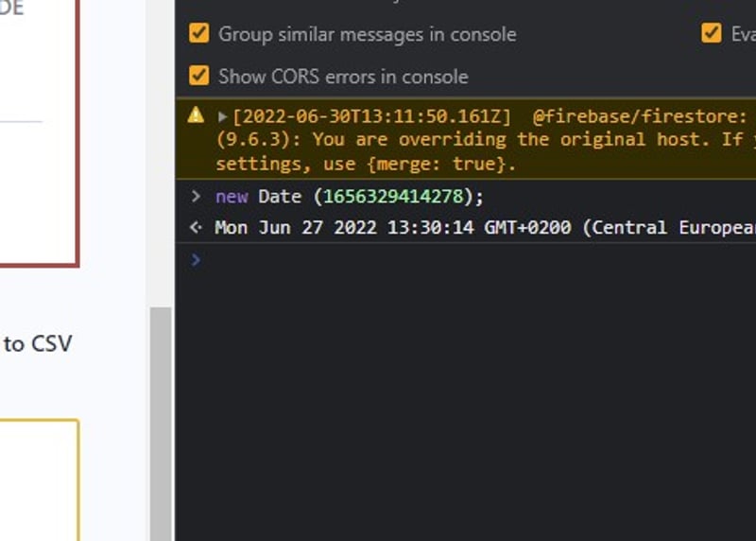Screen dimensions: 756x541
Task: Click the 'Show CORS errors in console' label
Action: pyautogui.click(x=343, y=76)
